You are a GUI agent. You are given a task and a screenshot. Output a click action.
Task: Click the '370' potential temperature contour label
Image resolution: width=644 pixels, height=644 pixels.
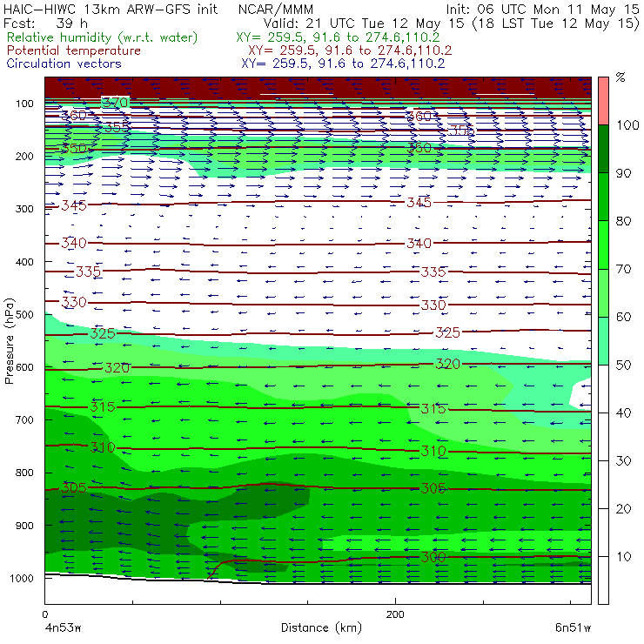115,102
